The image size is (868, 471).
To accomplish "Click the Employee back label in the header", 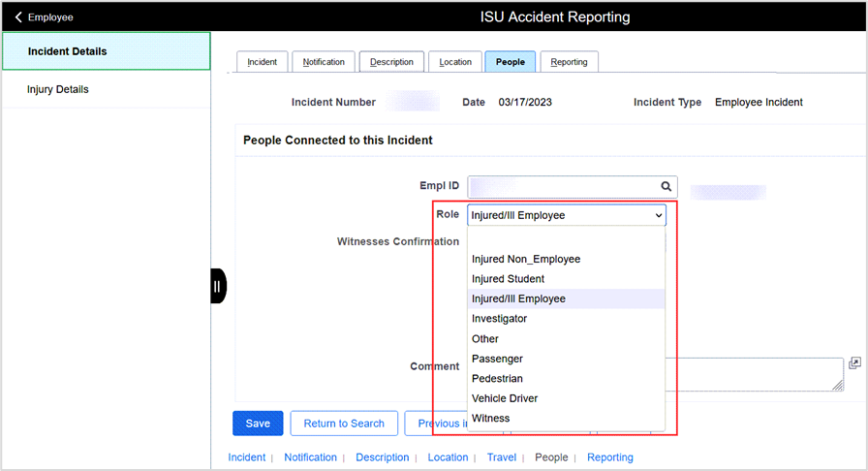I will pyautogui.click(x=50, y=17).
